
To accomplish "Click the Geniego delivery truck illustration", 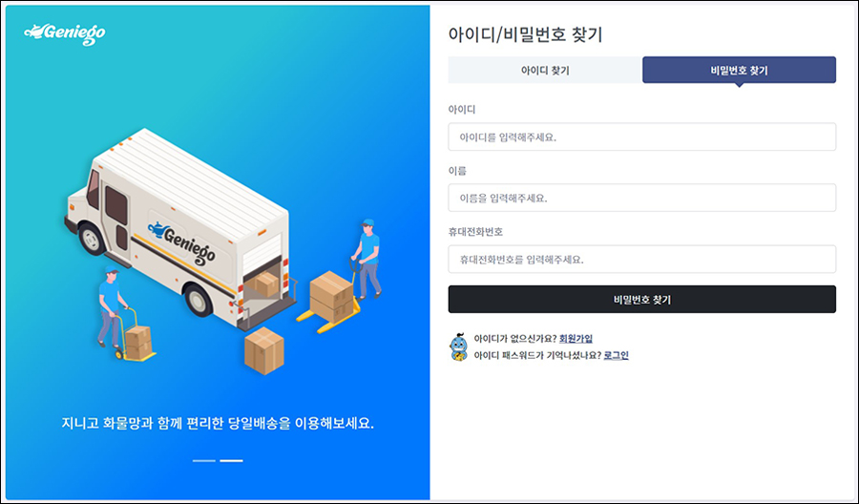I will tap(178, 229).
